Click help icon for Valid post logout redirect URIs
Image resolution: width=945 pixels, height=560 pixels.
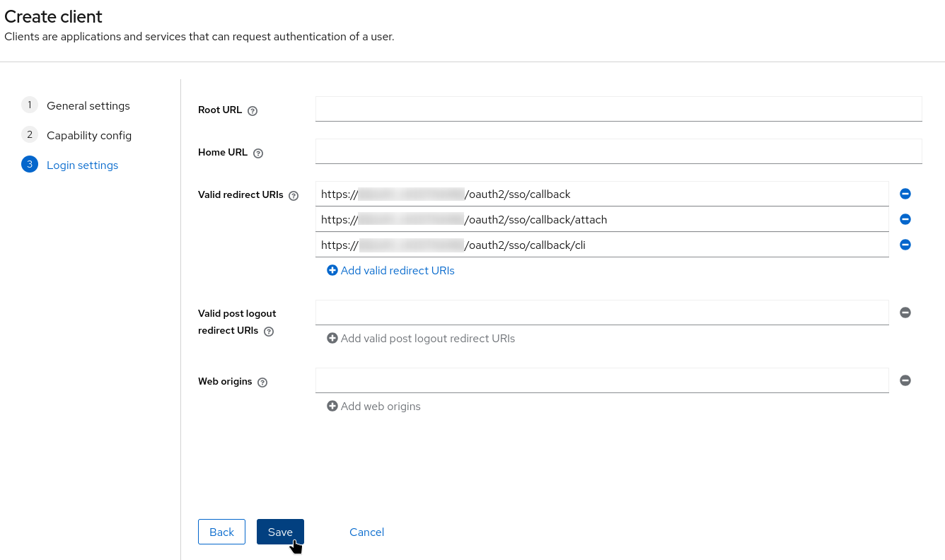click(269, 332)
